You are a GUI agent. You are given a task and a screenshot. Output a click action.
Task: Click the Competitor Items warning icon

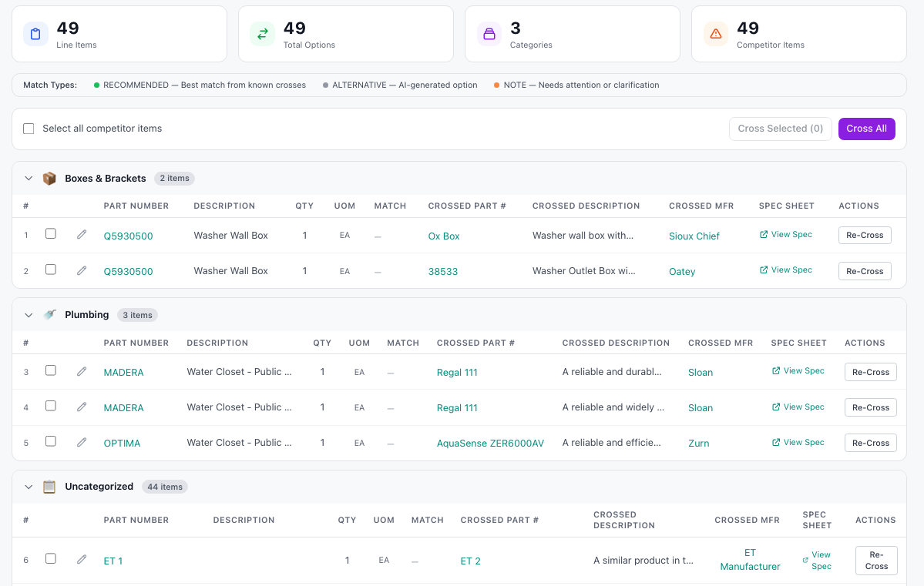[715, 34]
